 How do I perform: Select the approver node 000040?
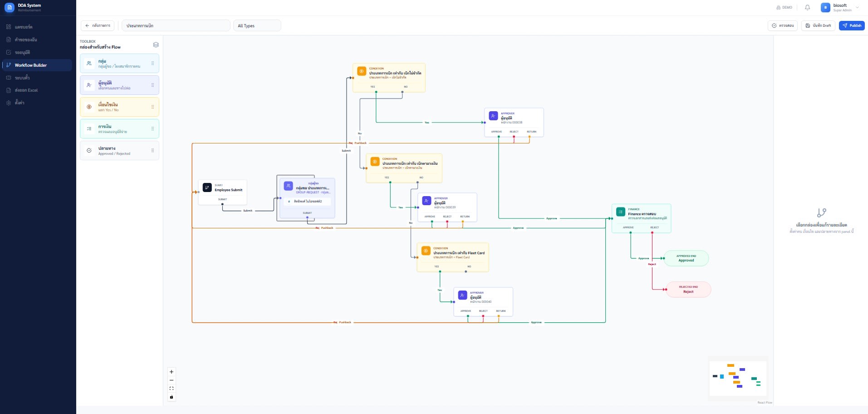click(x=483, y=302)
